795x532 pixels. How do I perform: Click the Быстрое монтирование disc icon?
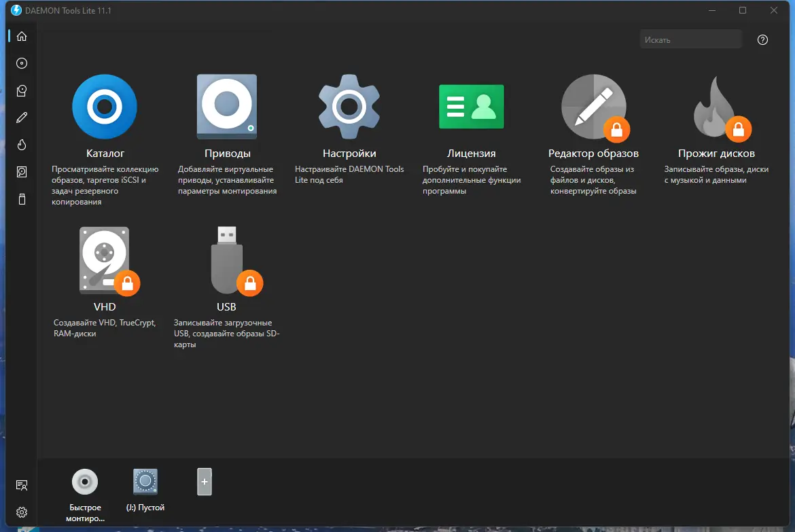[x=85, y=481]
